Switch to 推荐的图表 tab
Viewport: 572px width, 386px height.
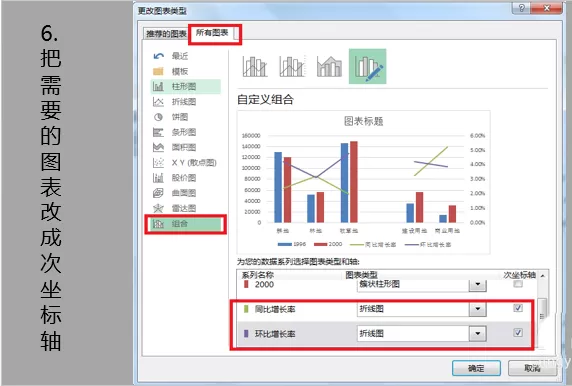coord(166,34)
